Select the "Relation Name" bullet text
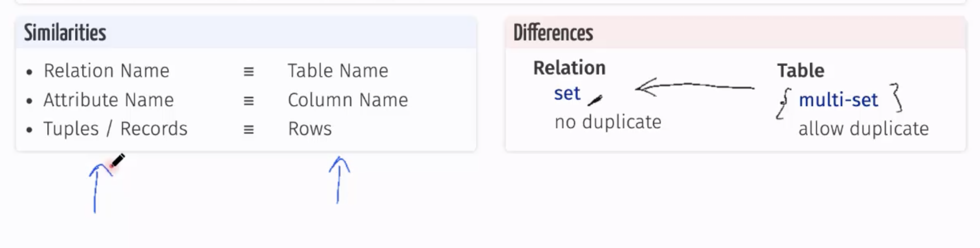 (x=106, y=71)
